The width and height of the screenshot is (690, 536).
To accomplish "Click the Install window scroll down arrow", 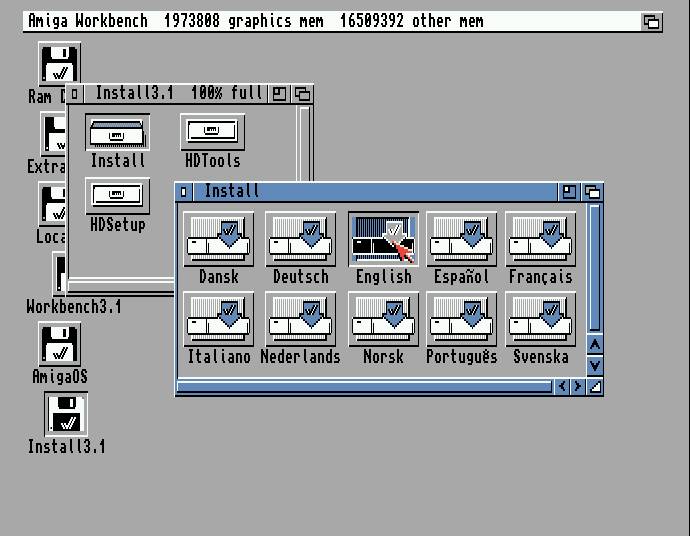I will pyautogui.click(x=595, y=365).
